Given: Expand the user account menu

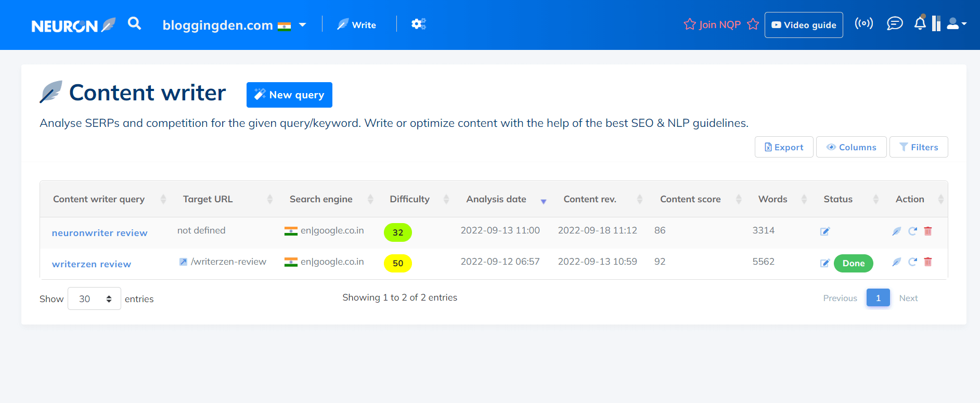Looking at the screenshot, I should (956, 24).
